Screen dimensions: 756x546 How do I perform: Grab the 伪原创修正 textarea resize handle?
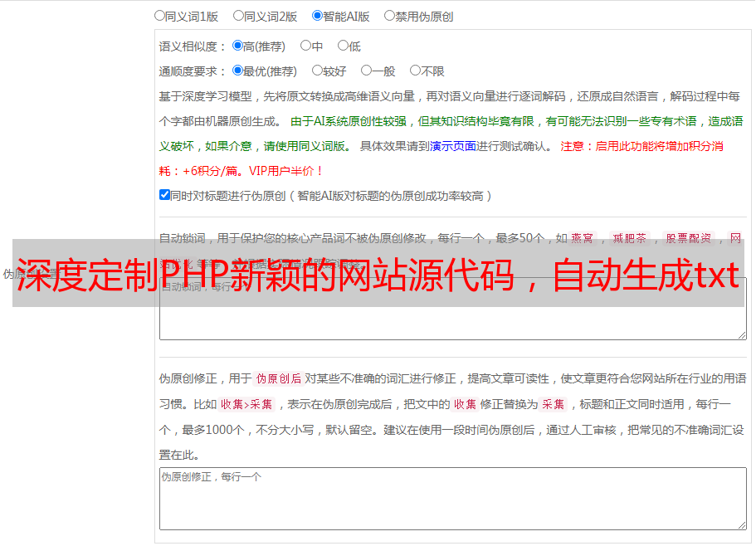pos(742,525)
